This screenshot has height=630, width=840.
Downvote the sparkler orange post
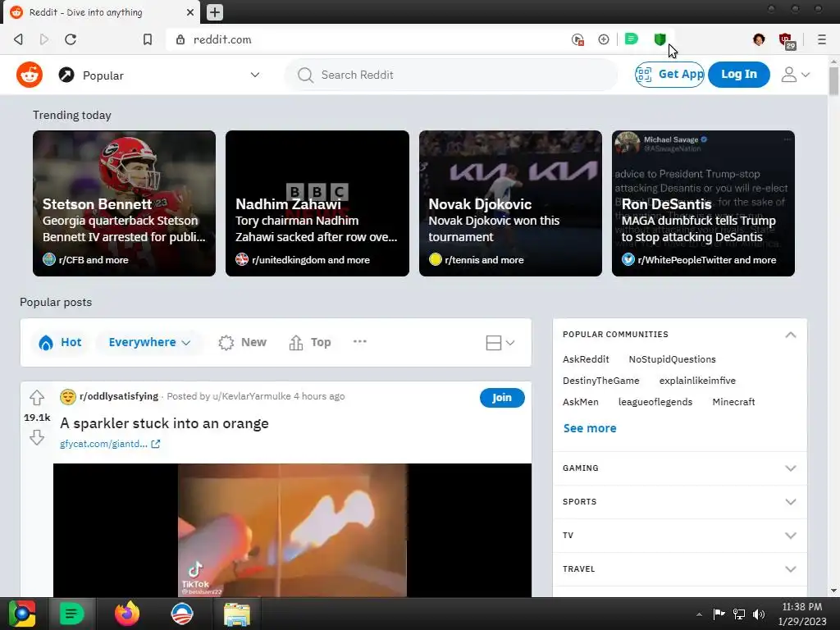[x=36, y=437]
